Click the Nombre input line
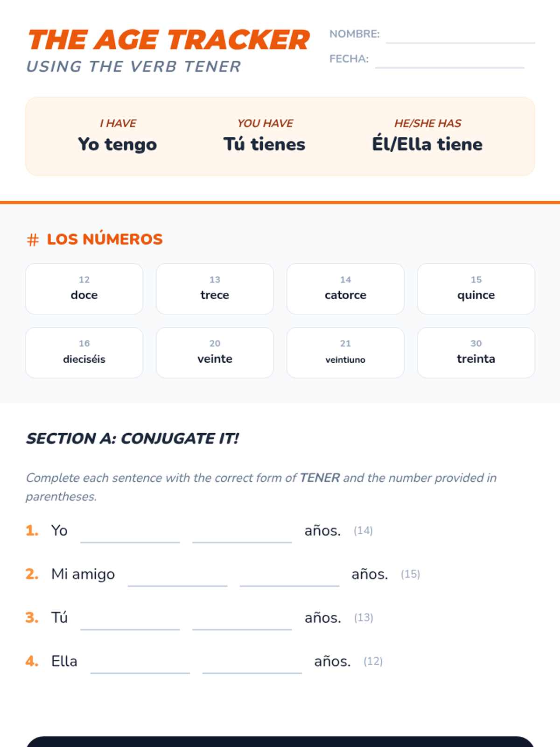Image resolution: width=560 pixels, height=747 pixels. tap(460, 36)
